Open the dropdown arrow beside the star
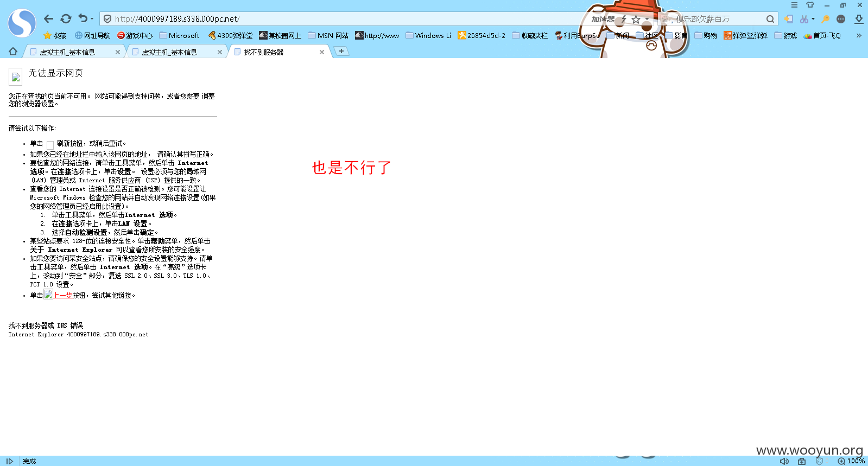 click(647, 19)
